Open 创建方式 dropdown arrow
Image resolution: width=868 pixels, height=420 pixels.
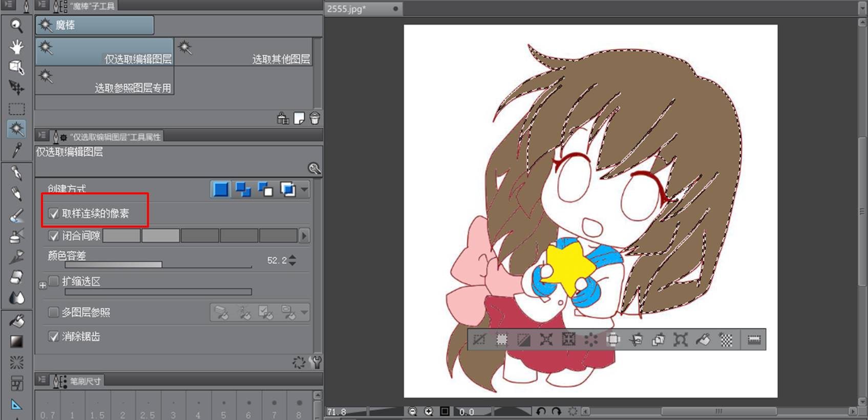click(x=305, y=190)
